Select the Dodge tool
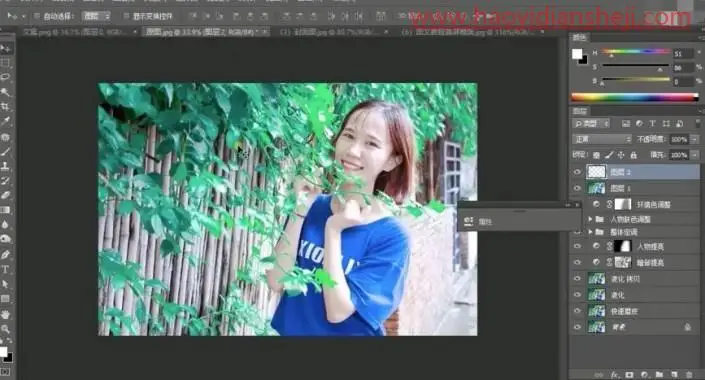Viewport: 705px width, 380px height. [5, 239]
